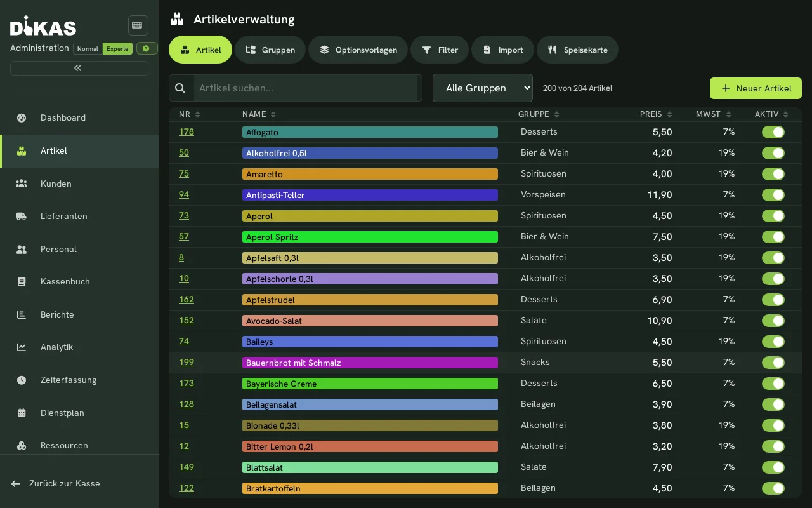This screenshot has height=508, width=812.
Task: Open the on-screen keyboard button
Action: pos(138,25)
